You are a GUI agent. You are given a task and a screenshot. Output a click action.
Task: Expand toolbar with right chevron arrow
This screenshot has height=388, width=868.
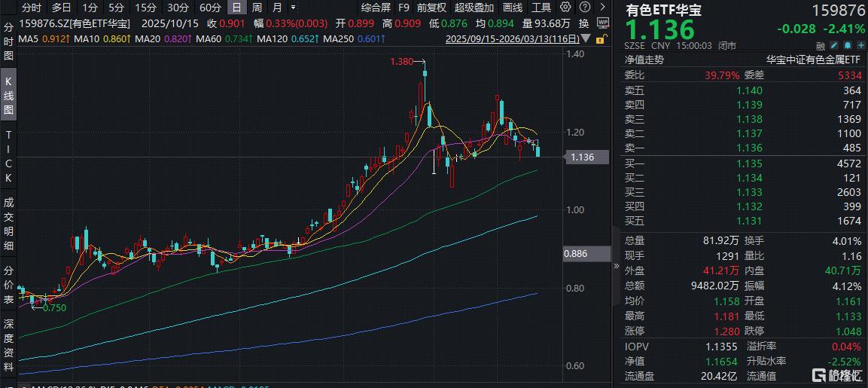point(602,8)
